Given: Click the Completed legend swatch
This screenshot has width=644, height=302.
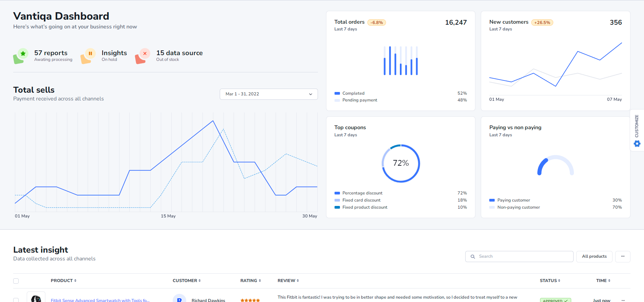Looking at the screenshot, I should point(337,93).
